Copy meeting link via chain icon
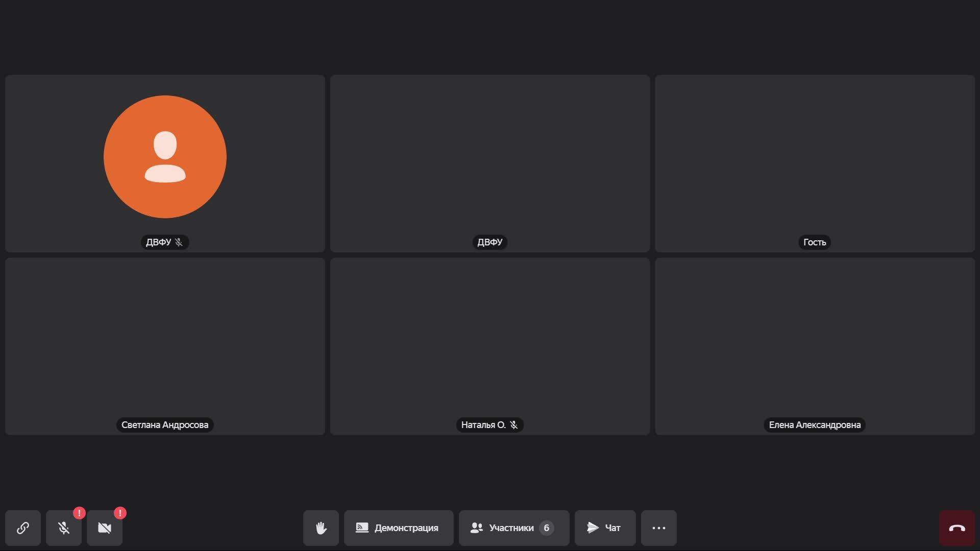The image size is (980, 551). [x=23, y=528]
